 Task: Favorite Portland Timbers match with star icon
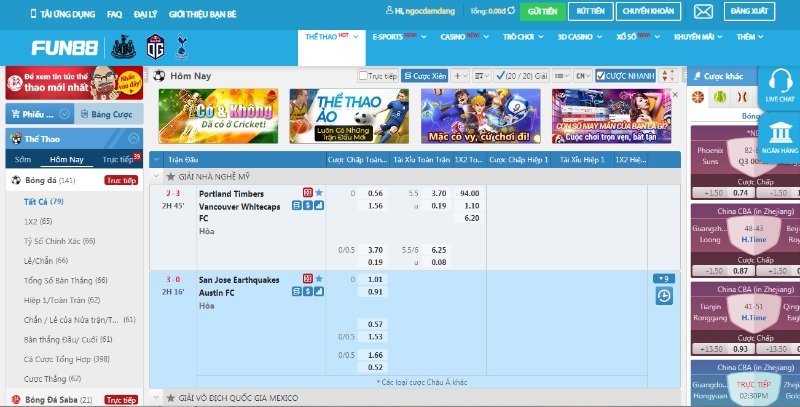coord(319,193)
